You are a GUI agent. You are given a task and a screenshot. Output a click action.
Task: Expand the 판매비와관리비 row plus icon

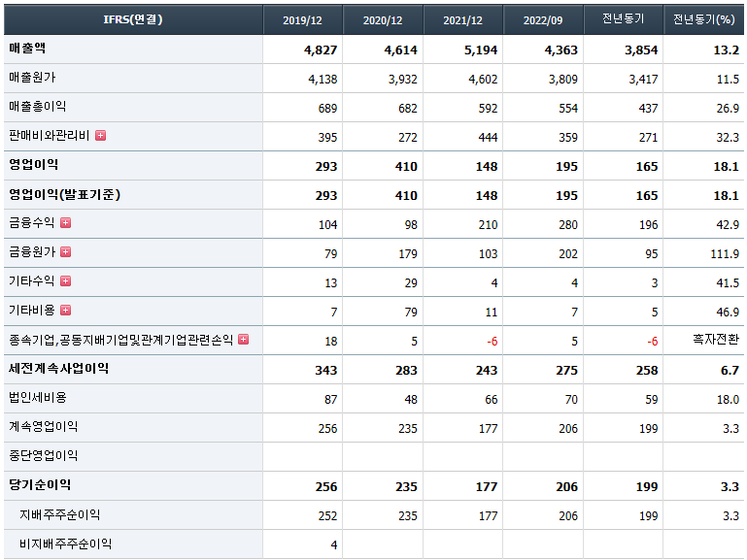(100, 136)
